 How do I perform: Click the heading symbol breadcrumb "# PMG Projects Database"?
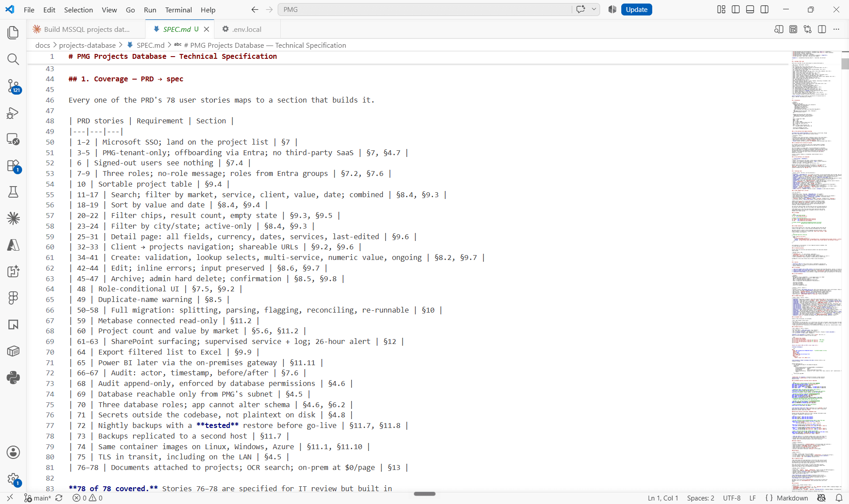[264, 45]
